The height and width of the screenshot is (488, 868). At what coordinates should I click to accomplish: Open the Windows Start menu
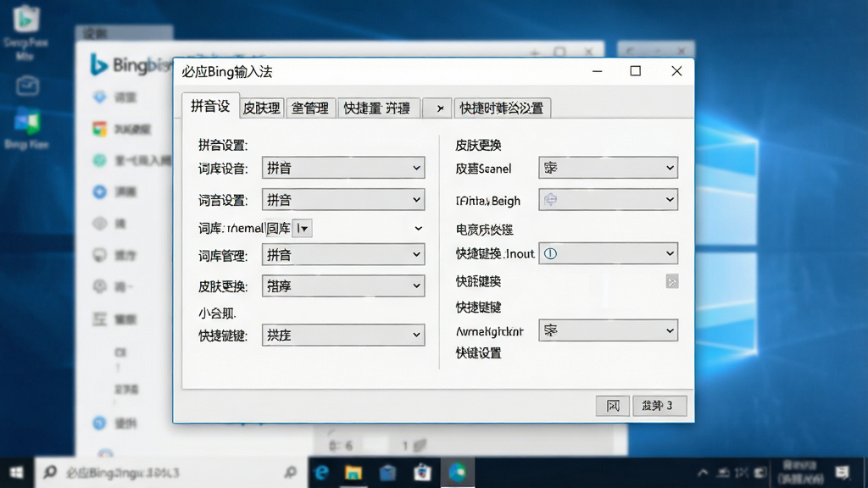pyautogui.click(x=17, y=473)
